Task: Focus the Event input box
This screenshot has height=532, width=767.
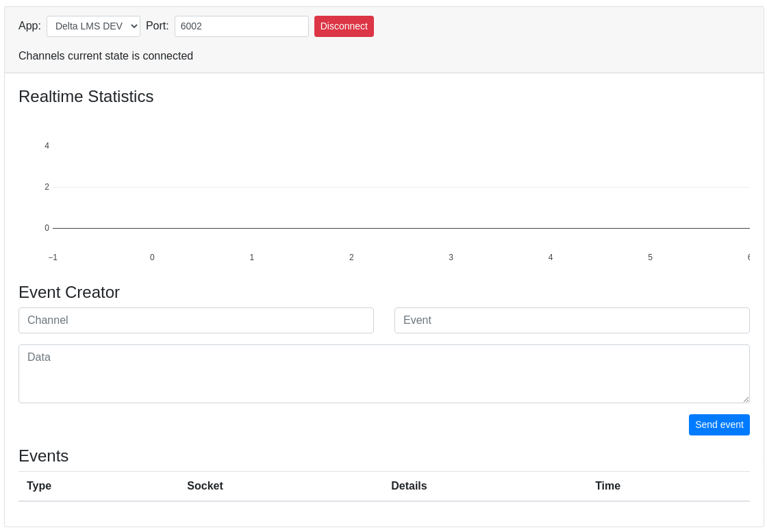Action: [x=572, y=320]
